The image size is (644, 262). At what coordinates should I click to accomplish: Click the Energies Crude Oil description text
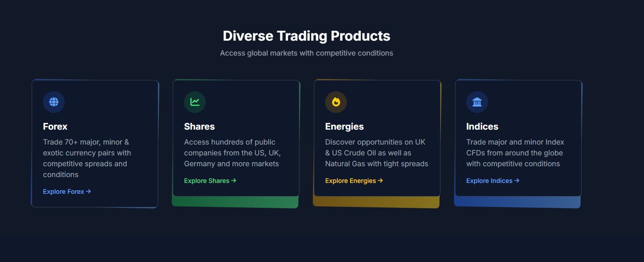point(376,153)
